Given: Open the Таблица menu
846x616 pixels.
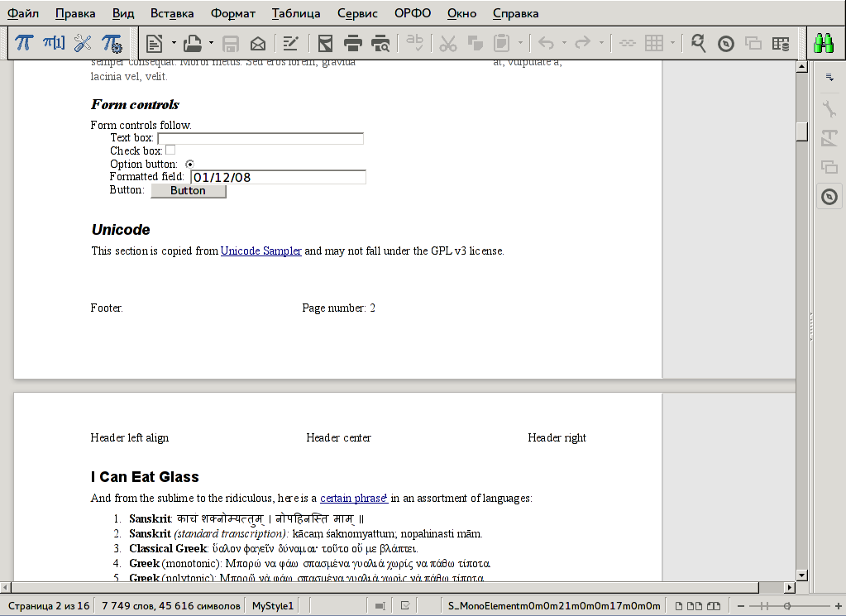Looking at the screenshot, I should [296, 13].
